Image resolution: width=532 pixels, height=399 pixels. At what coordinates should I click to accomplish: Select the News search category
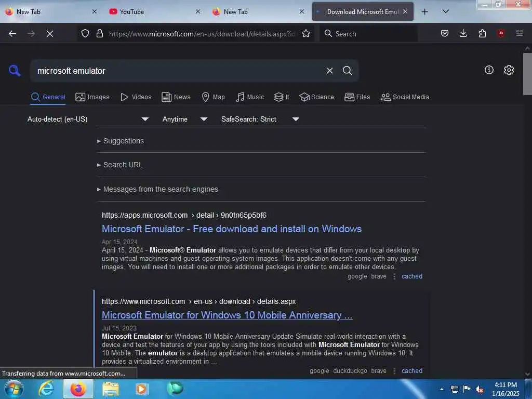tap(176, 97)
